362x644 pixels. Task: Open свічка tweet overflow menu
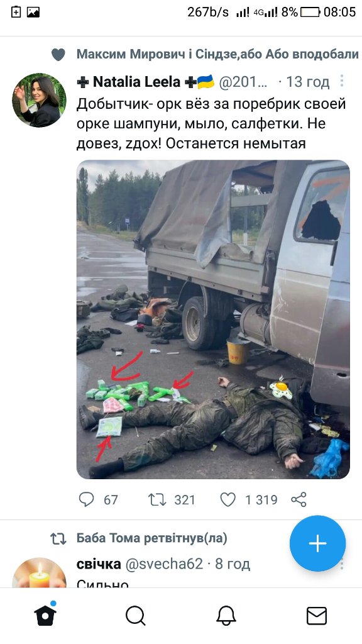click(x=341, y=564)
